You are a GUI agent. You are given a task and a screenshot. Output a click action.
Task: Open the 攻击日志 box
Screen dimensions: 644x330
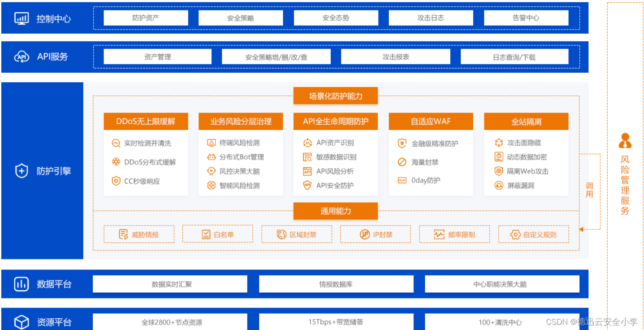[x=431, y=18]
